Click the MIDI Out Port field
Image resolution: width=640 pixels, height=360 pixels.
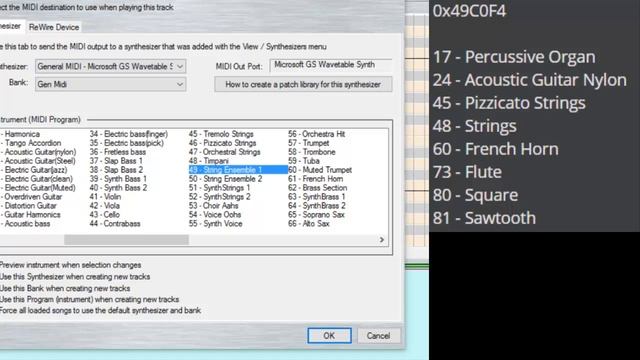pos(331,64)
